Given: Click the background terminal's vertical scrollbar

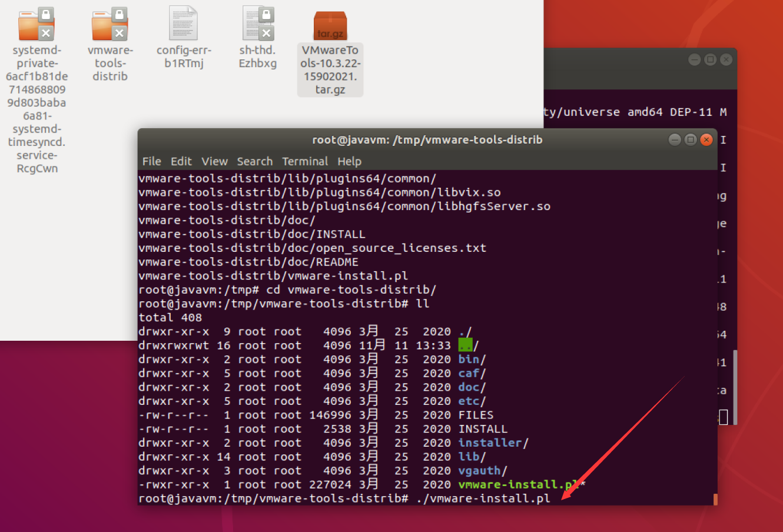Looking at the screenshot, I should (735, 386).
